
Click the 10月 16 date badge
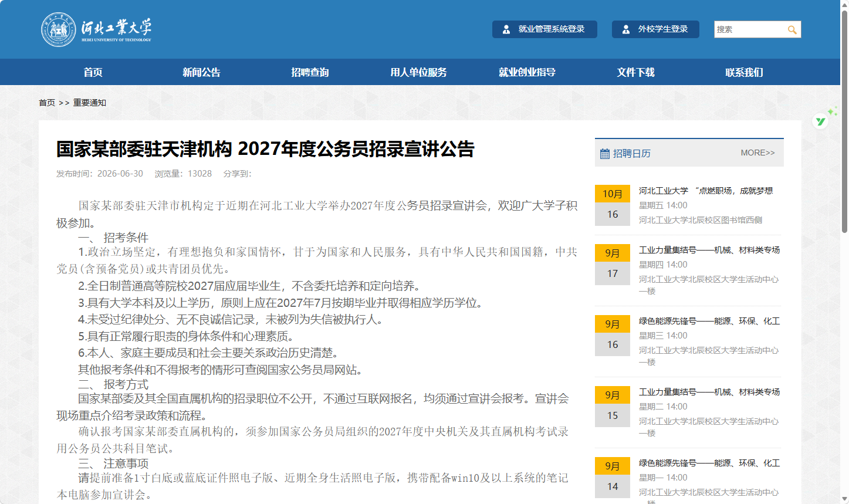click(613, 205)
